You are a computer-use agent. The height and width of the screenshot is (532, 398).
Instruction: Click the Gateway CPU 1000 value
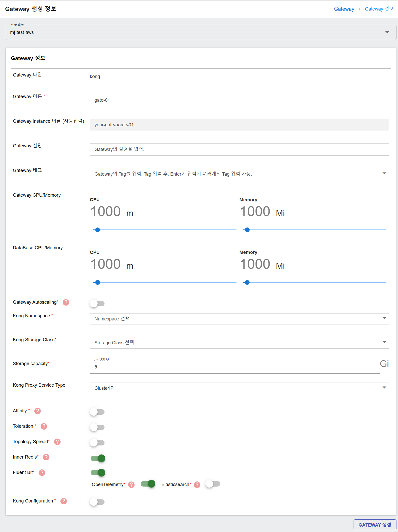click(106, 212)
